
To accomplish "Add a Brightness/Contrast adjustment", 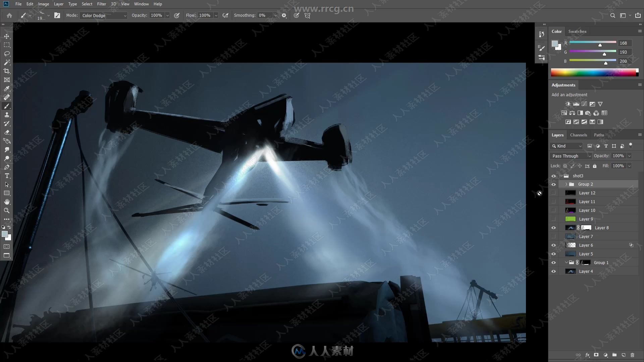I will 568,104.
